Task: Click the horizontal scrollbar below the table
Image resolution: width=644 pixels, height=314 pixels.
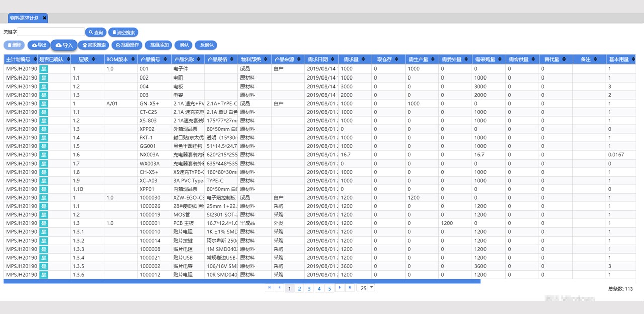Action: click(x=242, y=281)
